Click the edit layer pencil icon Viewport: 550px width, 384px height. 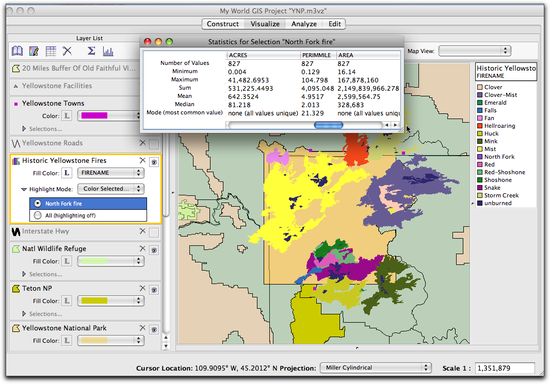(34, 51)
